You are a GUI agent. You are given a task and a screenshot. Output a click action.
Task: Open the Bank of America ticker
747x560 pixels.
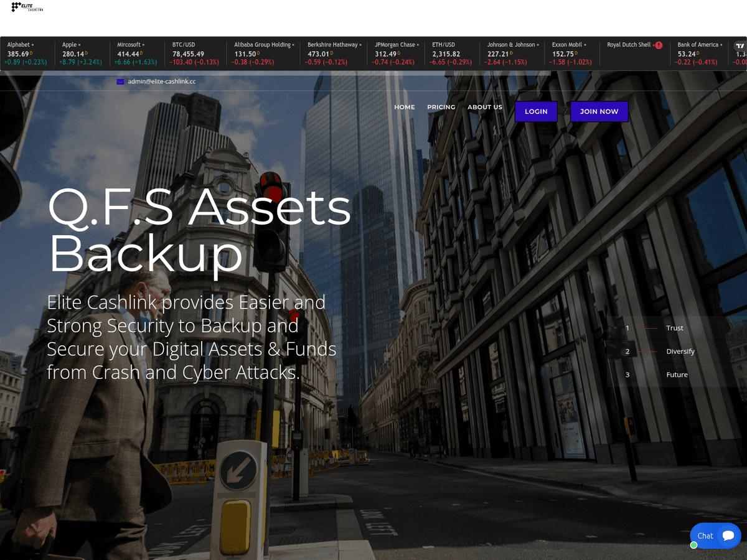click(x=700, y=54)
